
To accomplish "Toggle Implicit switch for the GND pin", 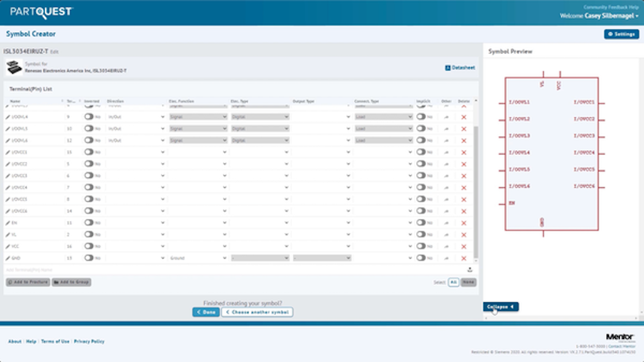I will click(421, 258).
